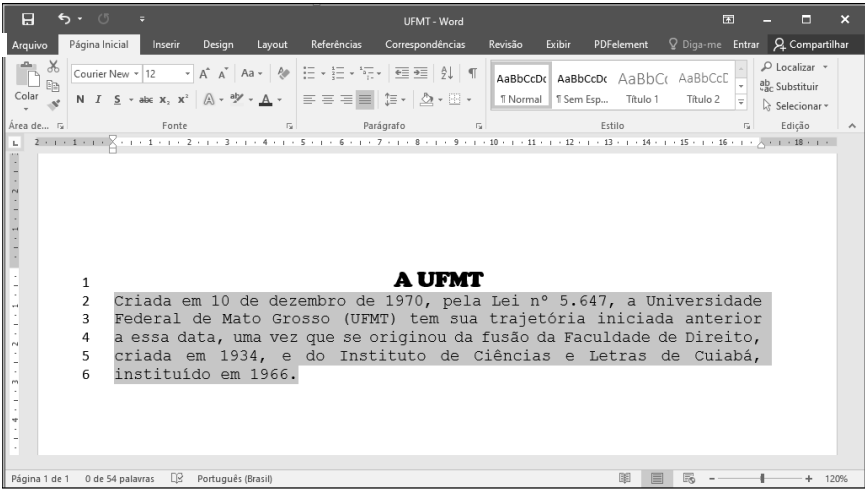Screen dimensions: 867x491
Task: Zoom in with the plus button
Action: click(808, 478)
